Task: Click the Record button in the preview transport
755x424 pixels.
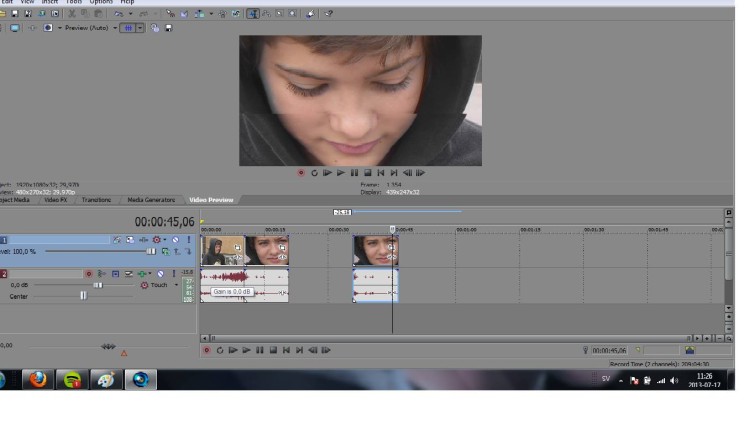Action: click(300, 173)
